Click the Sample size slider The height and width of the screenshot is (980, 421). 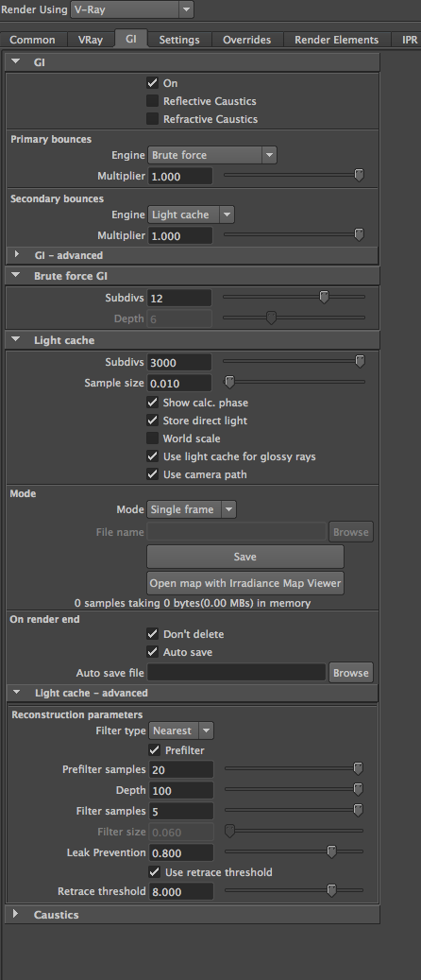[x=294, y=381]
